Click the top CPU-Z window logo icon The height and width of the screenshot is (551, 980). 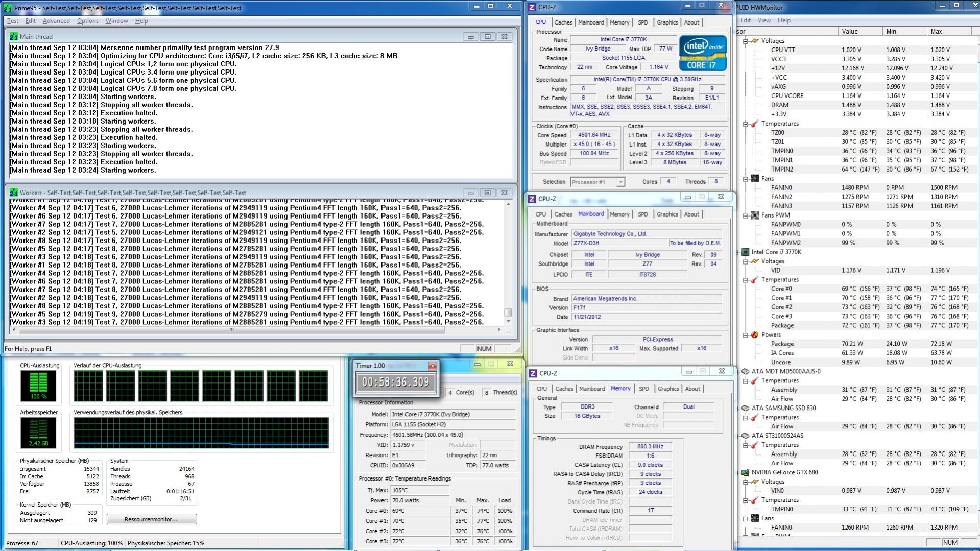tap(532, 7)
